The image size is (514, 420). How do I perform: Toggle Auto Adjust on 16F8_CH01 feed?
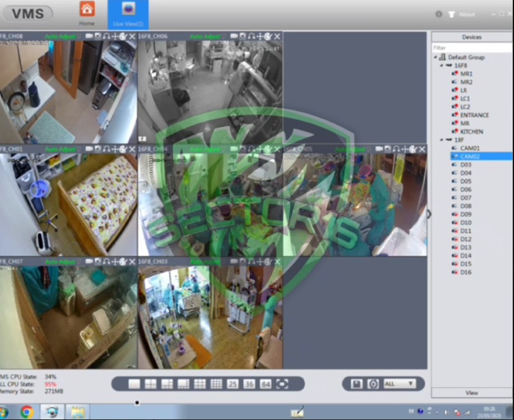click(60, 149)
